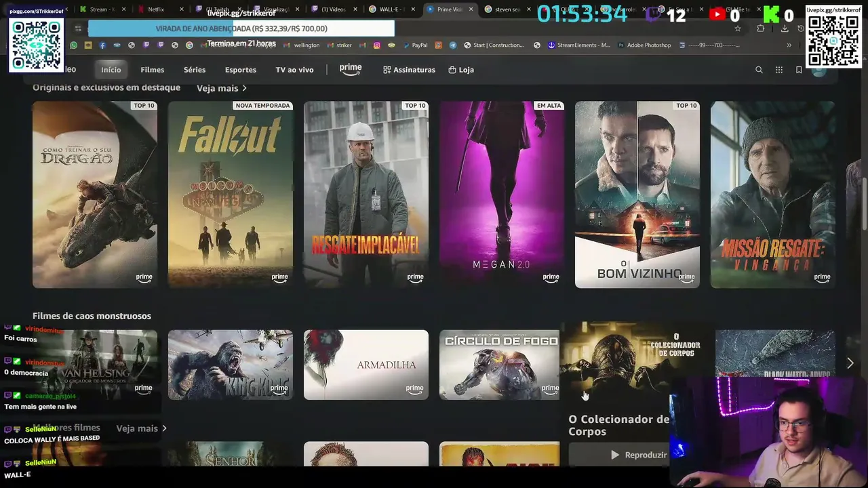Screen dimensions: 868x488
Task: Open Esportes in Prime navigation
Action: coord(241,70)
